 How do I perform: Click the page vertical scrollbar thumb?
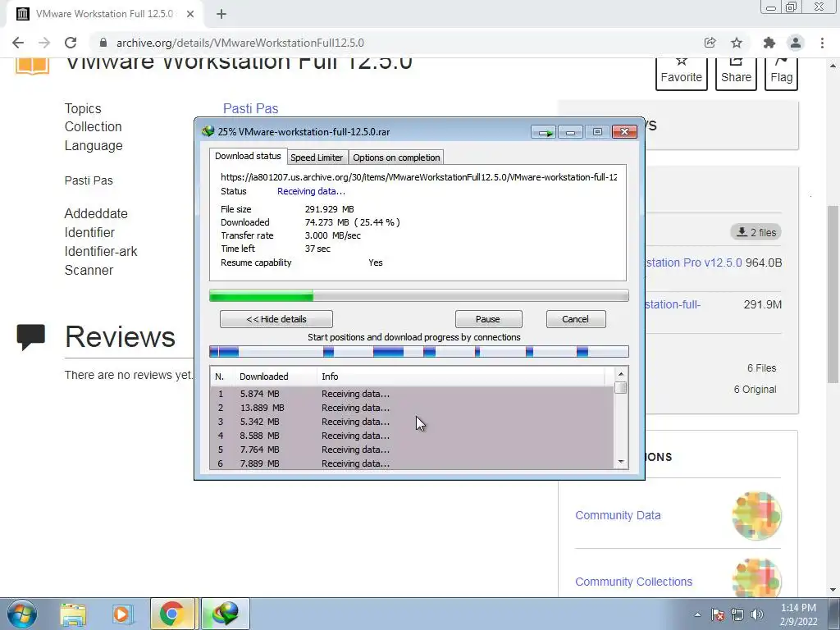832,294
